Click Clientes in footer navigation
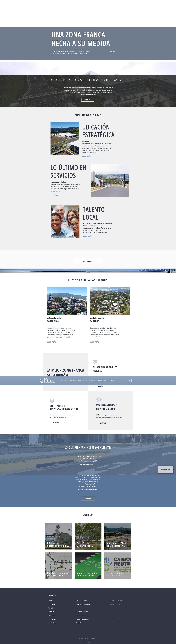 pyautogui.click(x=51, y=612)
